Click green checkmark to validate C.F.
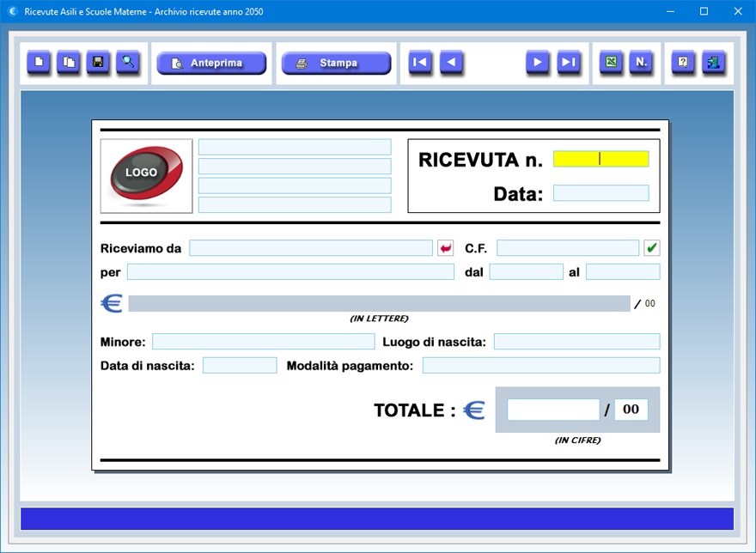Viewport: 756px width, 553px height. pyautogui.click(x=652, y=248)
